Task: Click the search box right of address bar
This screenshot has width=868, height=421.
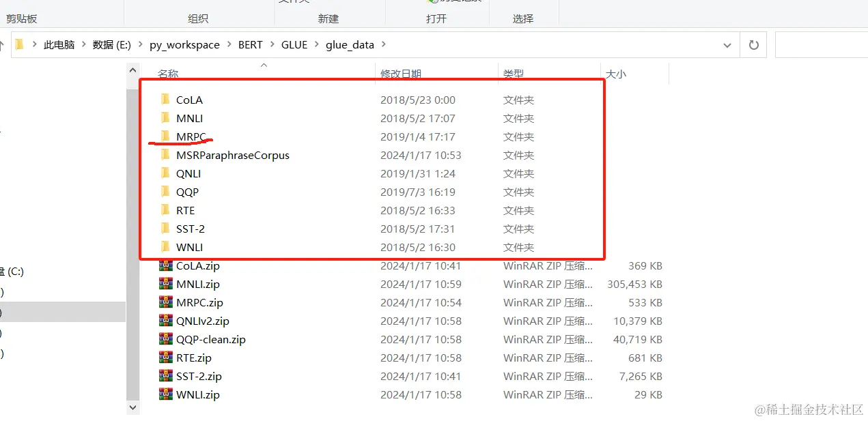Action: point(822,45)
